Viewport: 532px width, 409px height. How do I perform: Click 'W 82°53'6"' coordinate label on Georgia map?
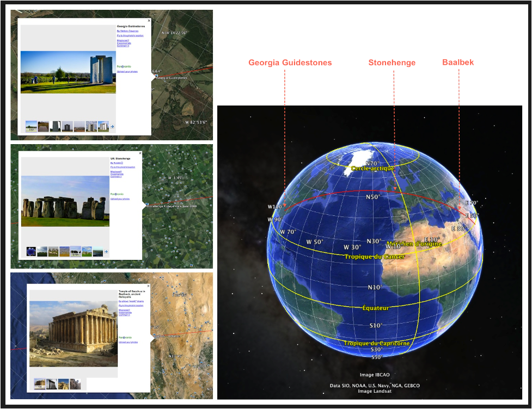(x=196, y=122)
